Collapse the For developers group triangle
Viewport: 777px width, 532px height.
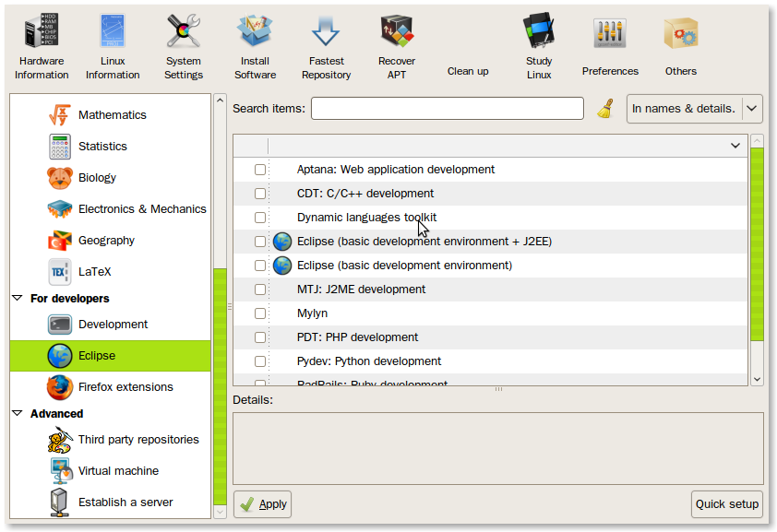pos(18,299)
